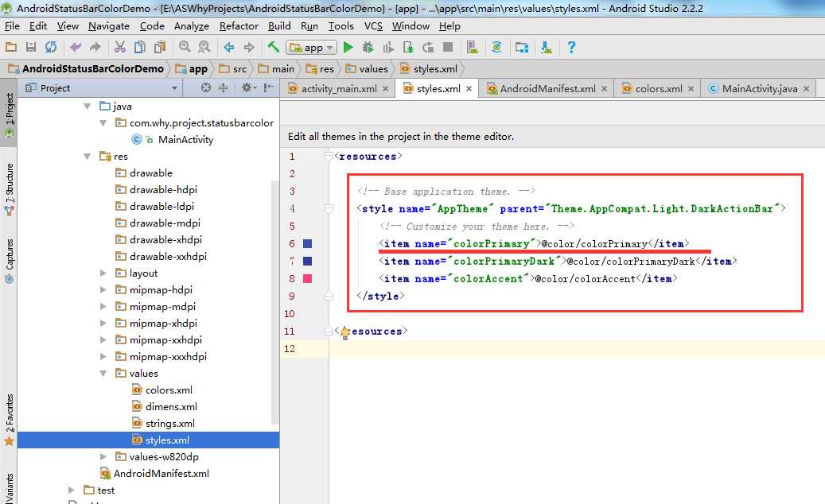
Task: Open the Project view selector dropdown
Action: [x=174, y=88]
